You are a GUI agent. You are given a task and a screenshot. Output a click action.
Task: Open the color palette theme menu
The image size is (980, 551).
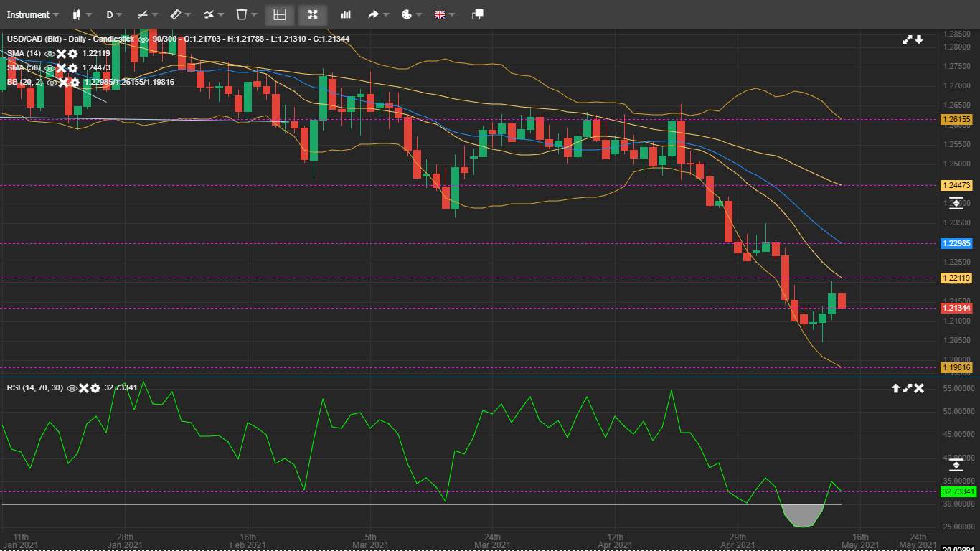[410, 14]
